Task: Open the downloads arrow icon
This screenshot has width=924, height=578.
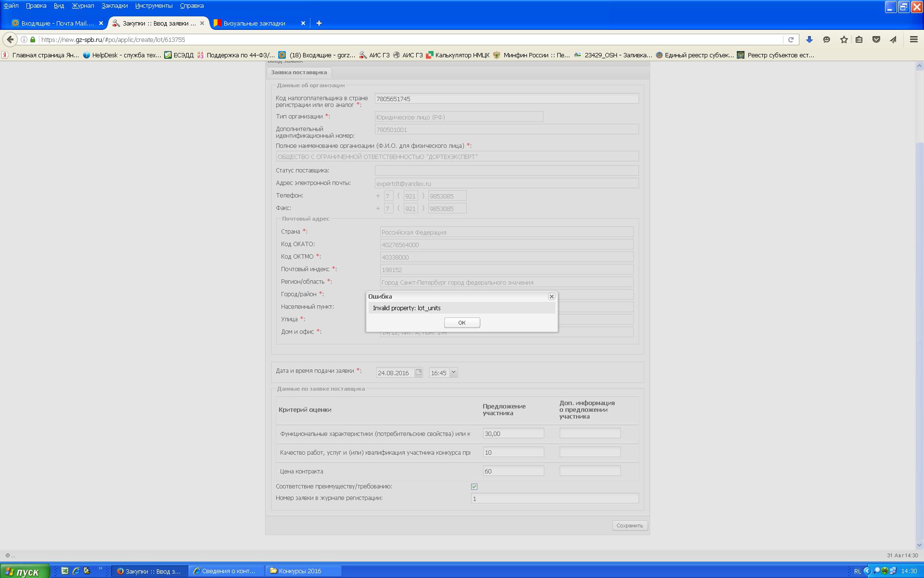Action: 809,39
